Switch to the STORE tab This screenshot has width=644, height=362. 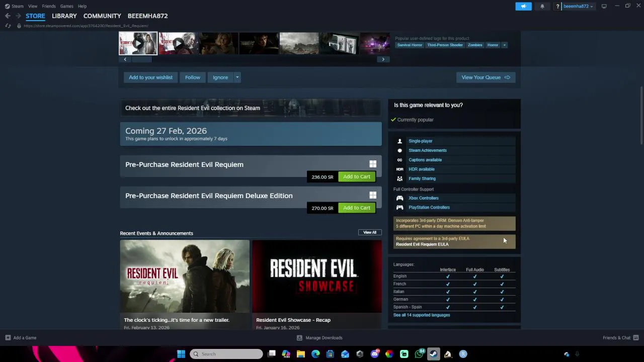click(x=35, y=16)
